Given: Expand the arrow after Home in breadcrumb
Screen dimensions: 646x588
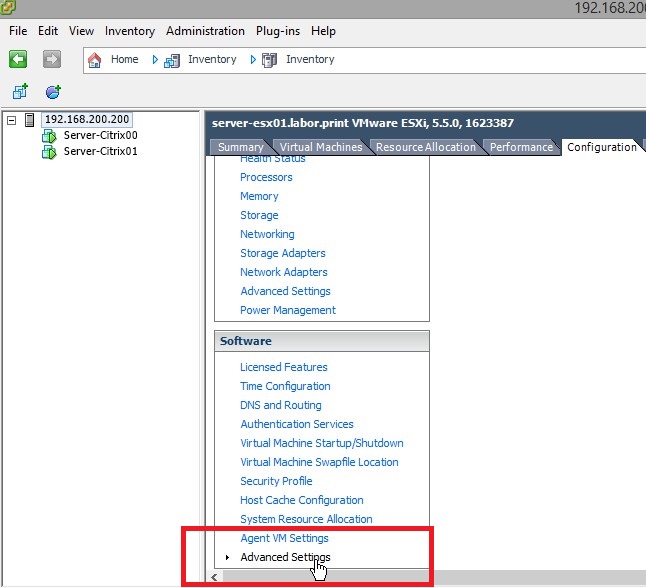Looking at the screenshot, I should click(155, 60).
